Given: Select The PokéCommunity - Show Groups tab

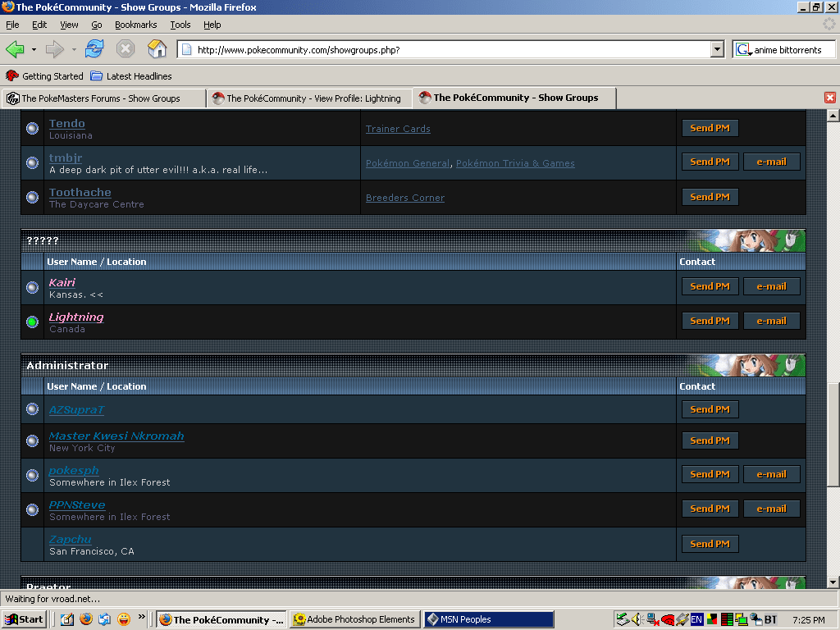Looking at the screenshot, I should coord(514,98).
